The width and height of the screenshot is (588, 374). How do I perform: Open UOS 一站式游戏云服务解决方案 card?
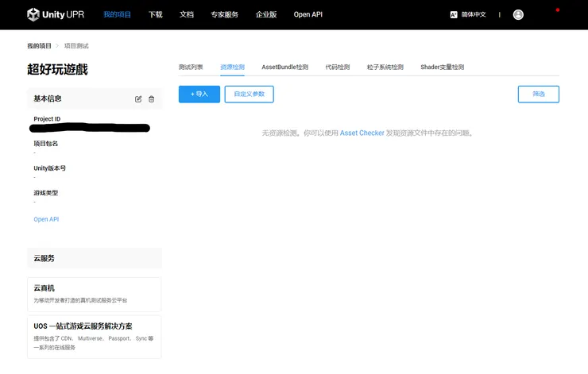click(94, 337)
